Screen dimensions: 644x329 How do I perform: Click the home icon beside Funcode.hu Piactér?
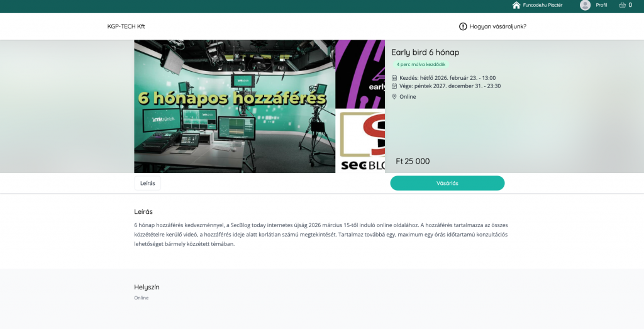516,5
